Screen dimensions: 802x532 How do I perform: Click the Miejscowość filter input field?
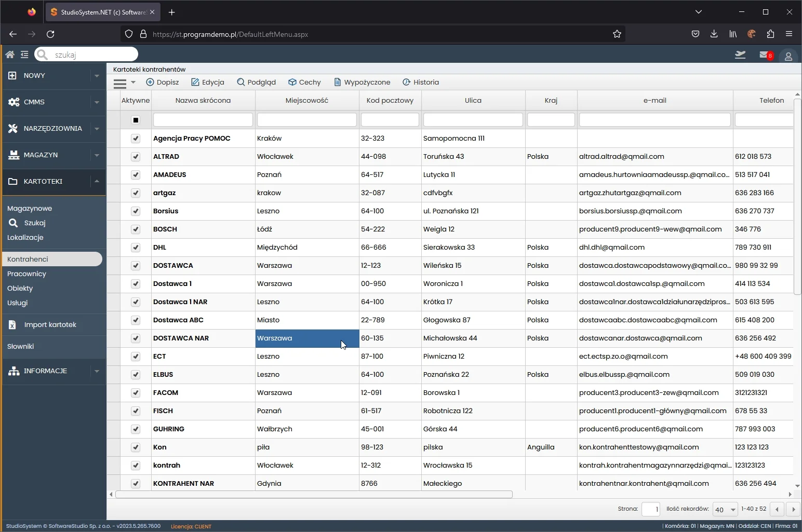[x=306, y=120]
